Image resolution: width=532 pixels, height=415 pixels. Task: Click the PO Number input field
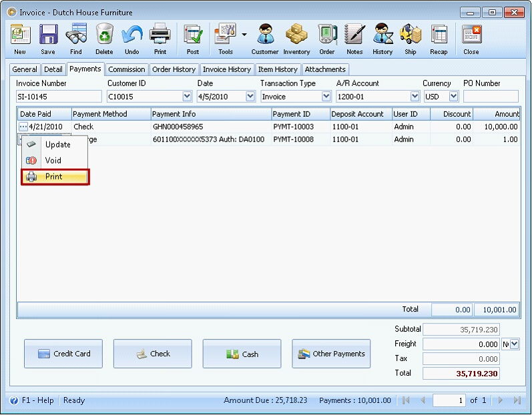[491, 97]
